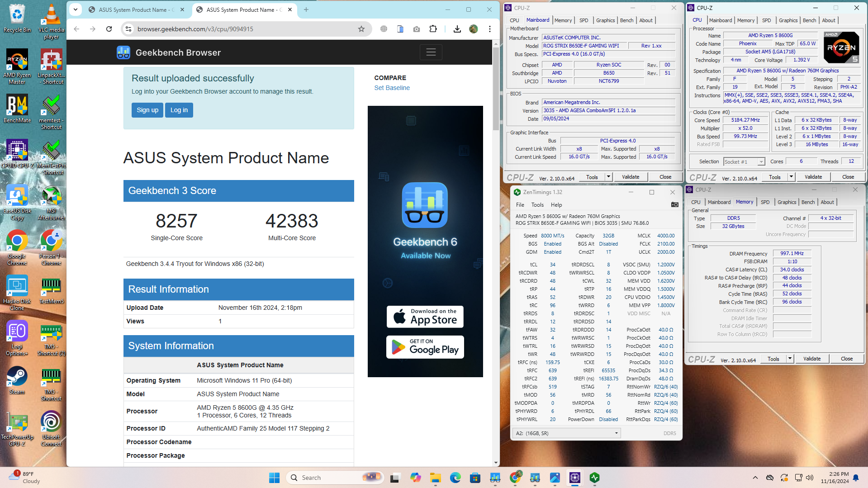868x488 pixels.
Task: Open Tools dropdown arrow in Mainboard CPU-Z window
Action: point(608,177)
